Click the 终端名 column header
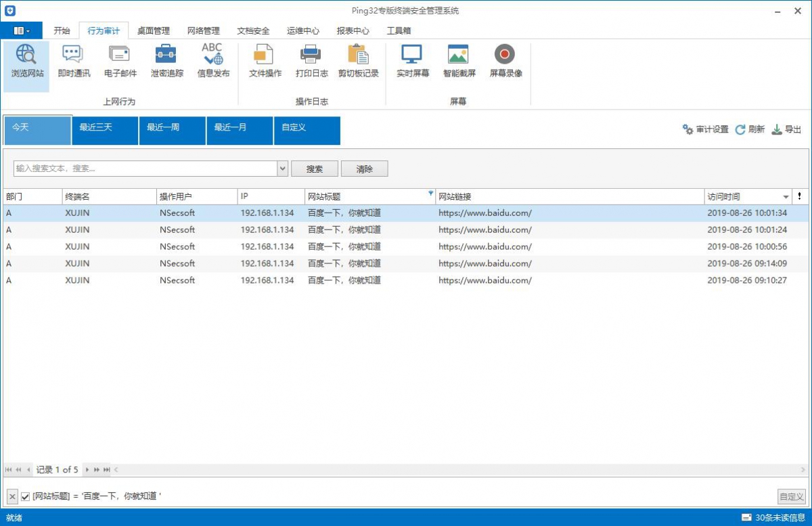The image size is (812, 526). [110, 196]
